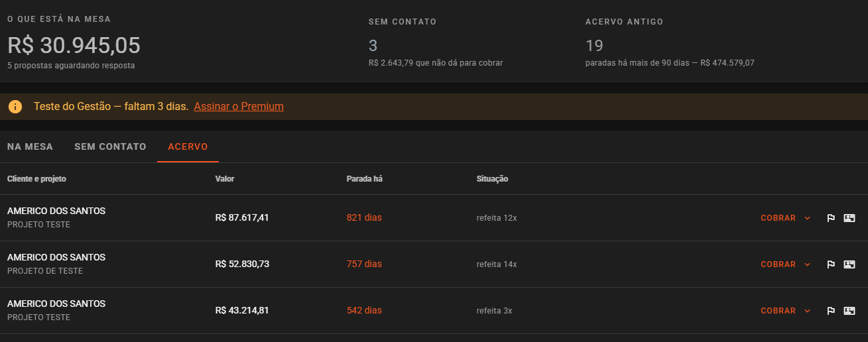The height and width of the screenshot is (342, 868).
Task: Click the COBRAR button for R$ 43.214,81
Action: coord(778,311)
